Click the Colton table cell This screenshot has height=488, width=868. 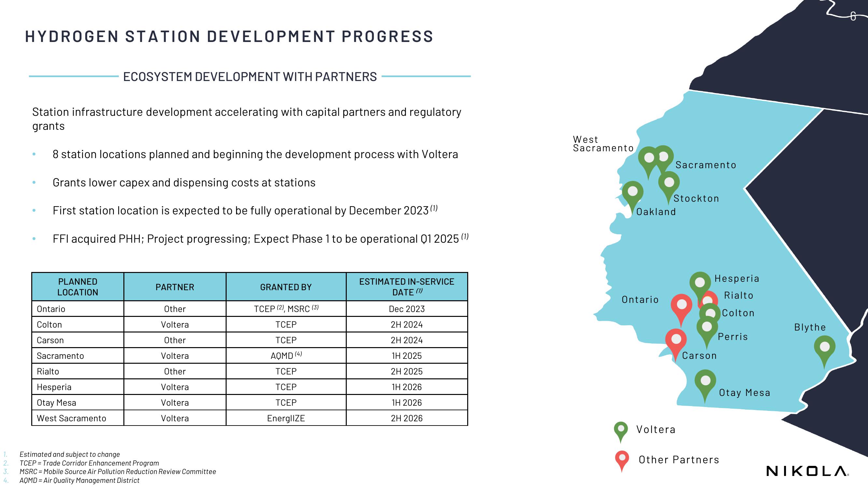[78, 325]
